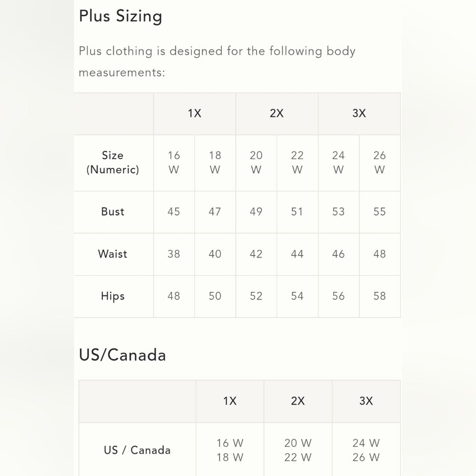Select the Waist row label
This screenshot has width=476, height=476.
click(113, 254)
